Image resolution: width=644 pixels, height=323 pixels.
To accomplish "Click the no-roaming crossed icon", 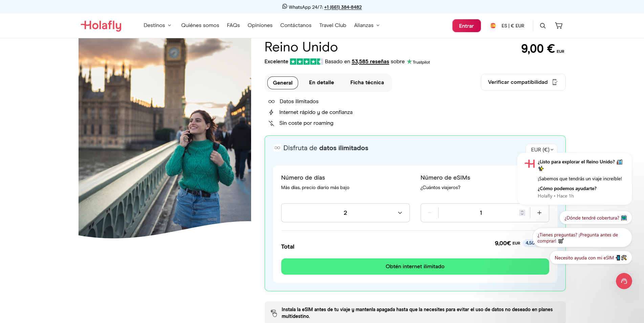I will (x=271, y=123).
